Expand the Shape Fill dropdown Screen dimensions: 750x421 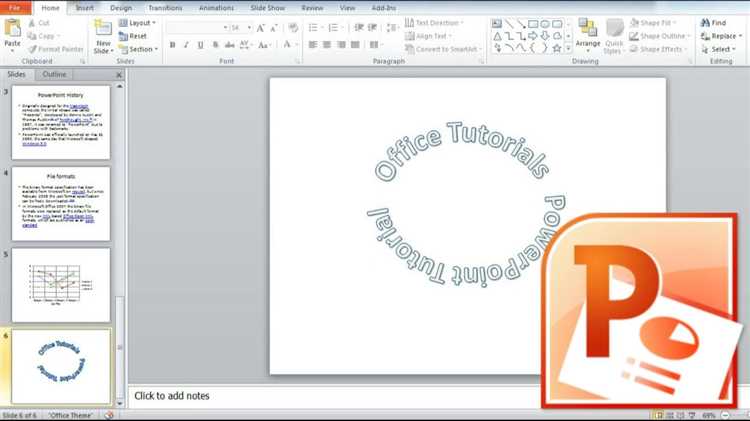coord(660,22)
